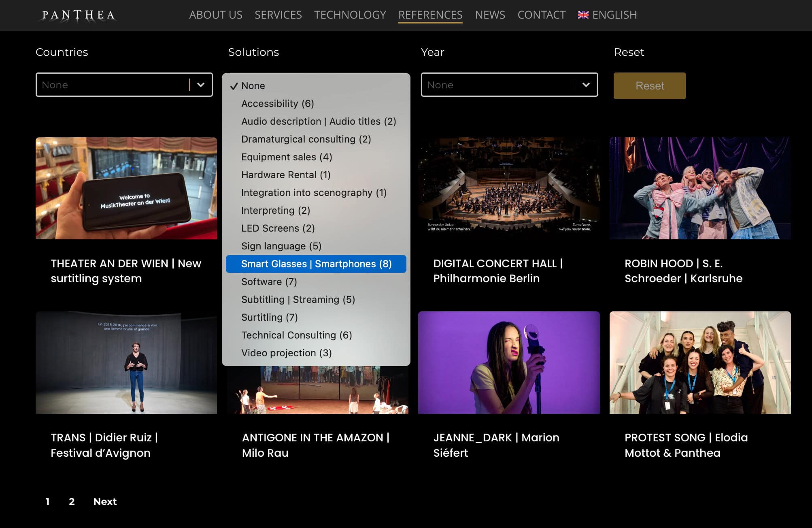Viewport: 812px width, 528px height.
Task: Choose Surtitling (7) in Solutions list
Action: [269, 317]
